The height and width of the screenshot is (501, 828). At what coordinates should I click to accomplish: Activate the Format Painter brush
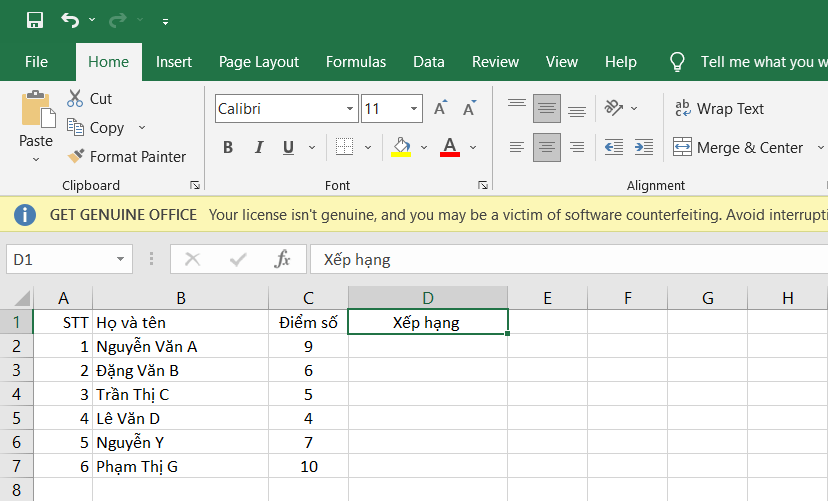click(x=127, y=156)
